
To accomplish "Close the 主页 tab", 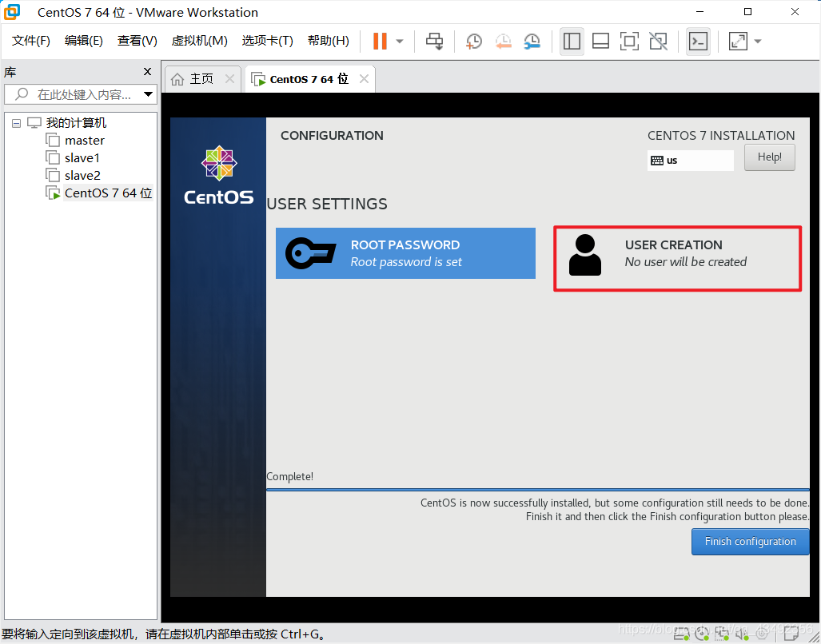I will (229, 79).
